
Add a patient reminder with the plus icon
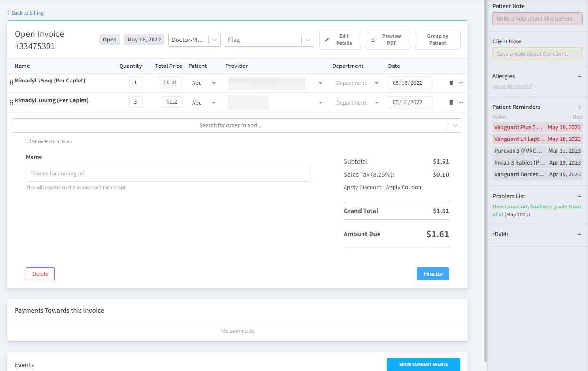(x=580, y=107)
